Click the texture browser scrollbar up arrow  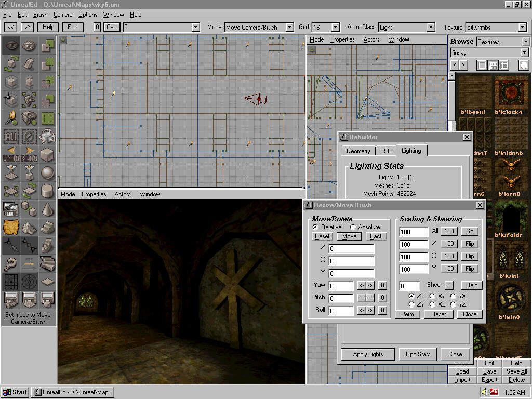451,77
